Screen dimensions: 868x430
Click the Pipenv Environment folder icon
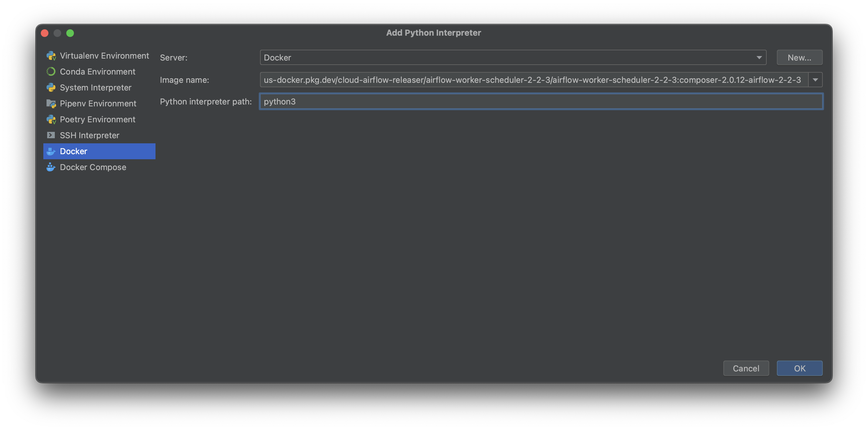[x=51, y=104]
